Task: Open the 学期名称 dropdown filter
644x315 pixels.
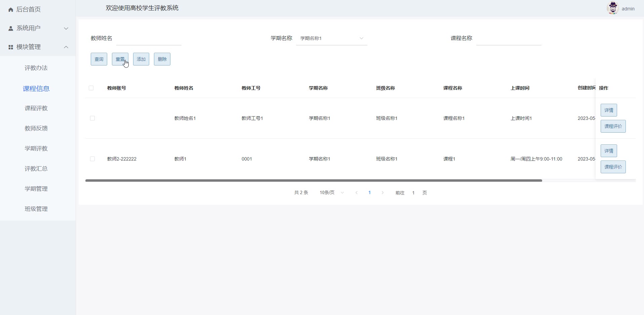Action: (331, 38)
